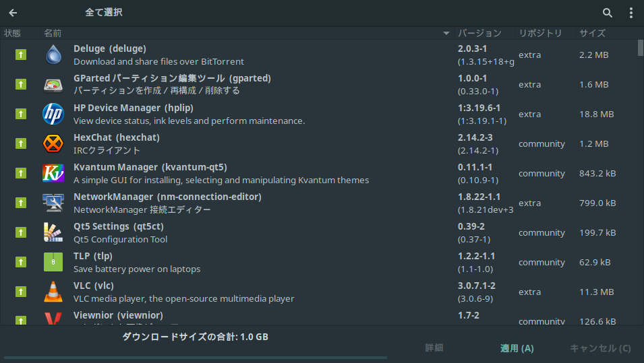Toggle the upgrade status for kvantum-qt5
Viewport: 644px width, 363px height.
(21, 173)
